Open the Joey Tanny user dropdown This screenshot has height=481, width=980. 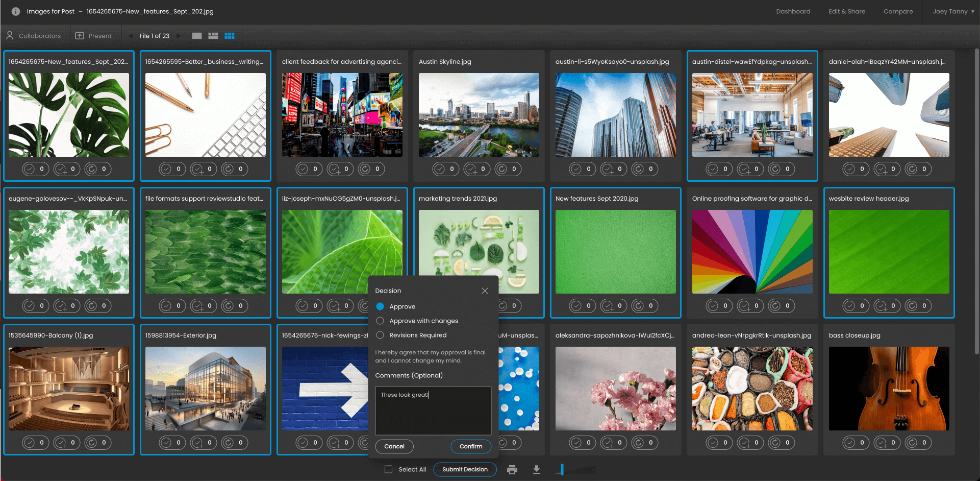953,11
